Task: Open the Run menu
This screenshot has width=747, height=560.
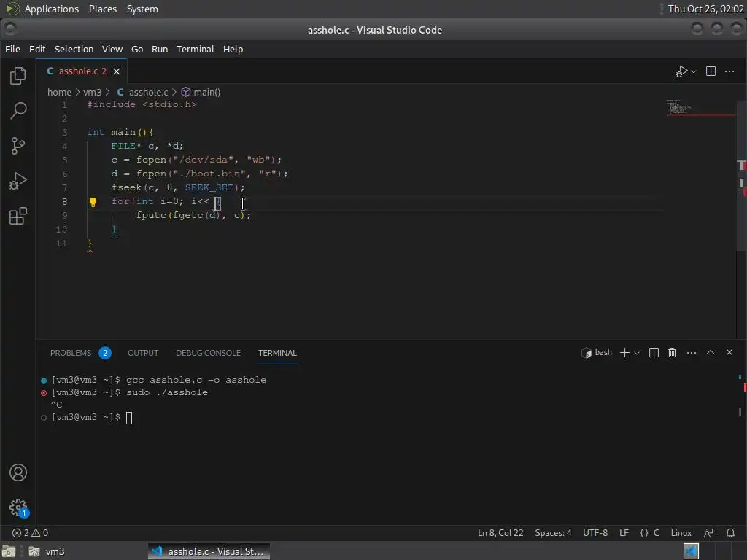Action: tap(160, 49)
